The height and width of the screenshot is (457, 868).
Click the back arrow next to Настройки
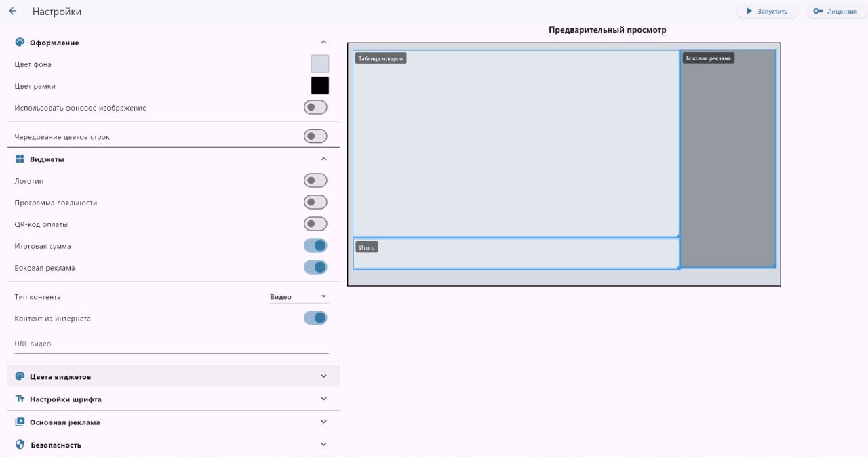[x=13, y=12]
